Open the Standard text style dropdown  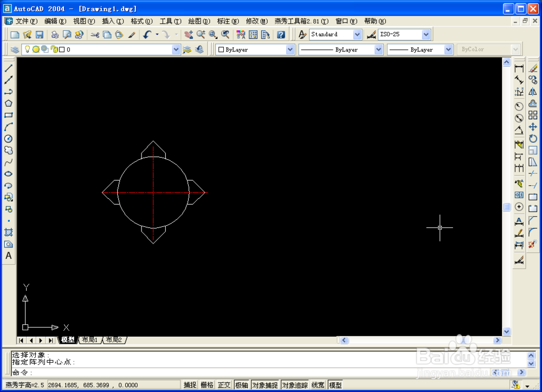[x=357, y=34]
